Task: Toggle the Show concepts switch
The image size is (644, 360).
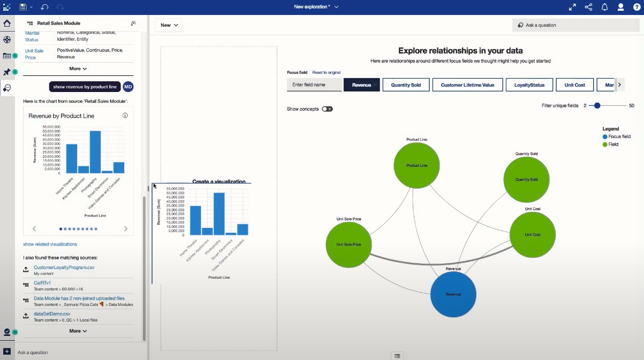Action: (x=327, y=109)
